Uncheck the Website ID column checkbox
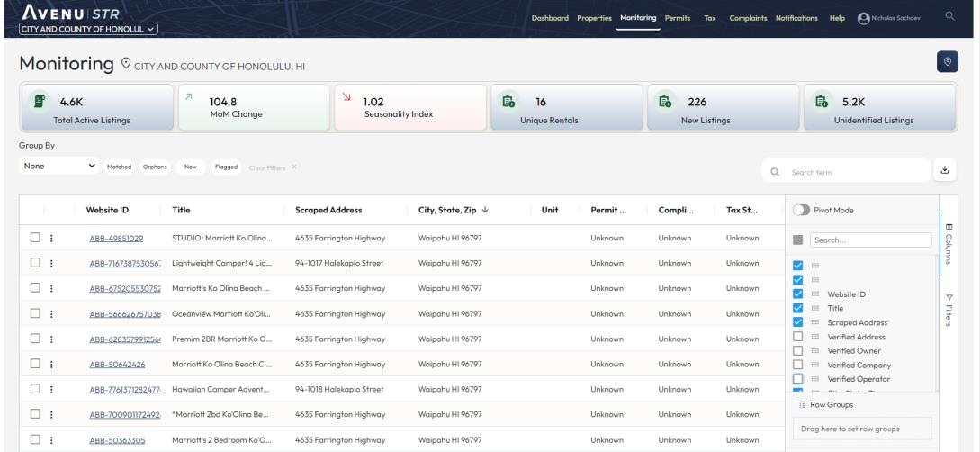Image resolution: width=980 pixels, height=452 pixels. pos(797,294)
